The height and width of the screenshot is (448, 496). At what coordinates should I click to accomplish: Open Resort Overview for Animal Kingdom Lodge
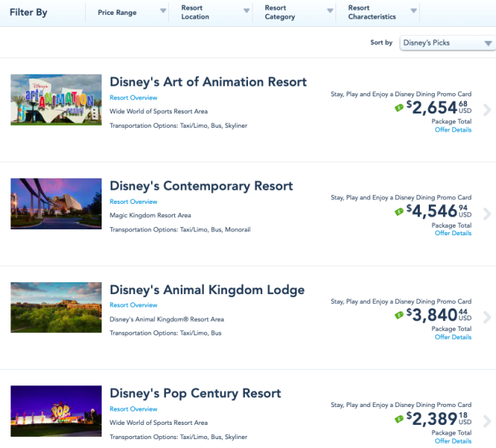pyautogui.click(x=133, y=305)
